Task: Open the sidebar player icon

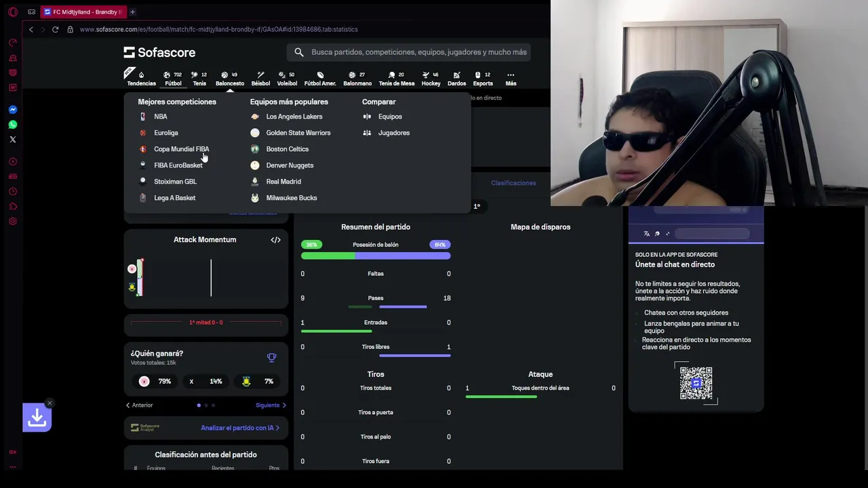Action: 12,162
